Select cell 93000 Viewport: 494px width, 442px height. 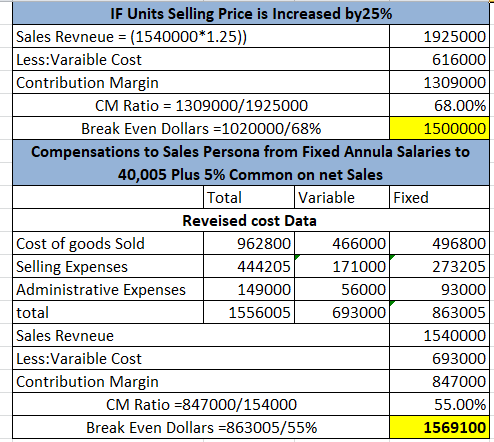pyautogui.click(x=439, y=289)
